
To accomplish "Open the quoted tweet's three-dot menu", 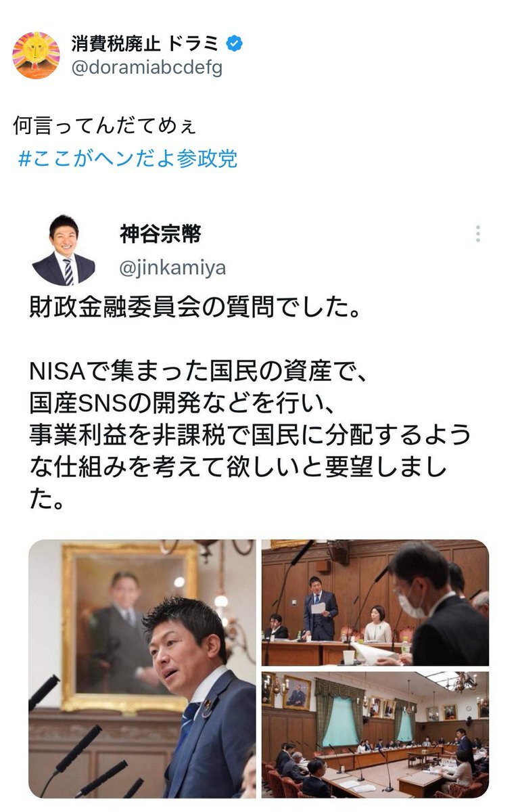I will [478, 234].
